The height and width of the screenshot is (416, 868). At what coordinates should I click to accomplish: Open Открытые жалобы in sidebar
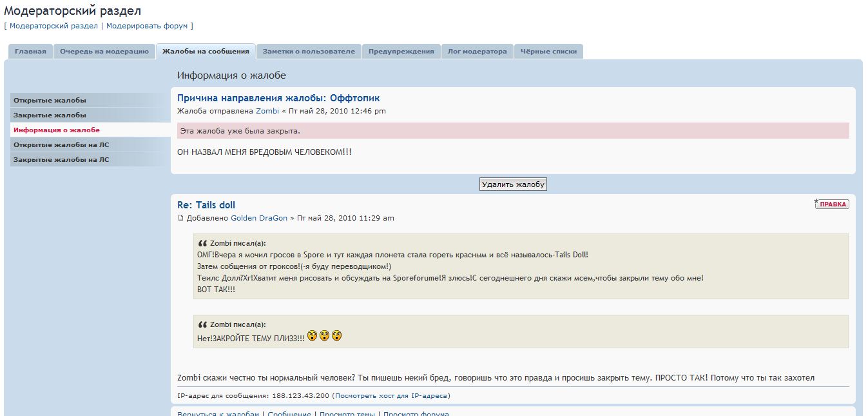click(x=90, y=100)
